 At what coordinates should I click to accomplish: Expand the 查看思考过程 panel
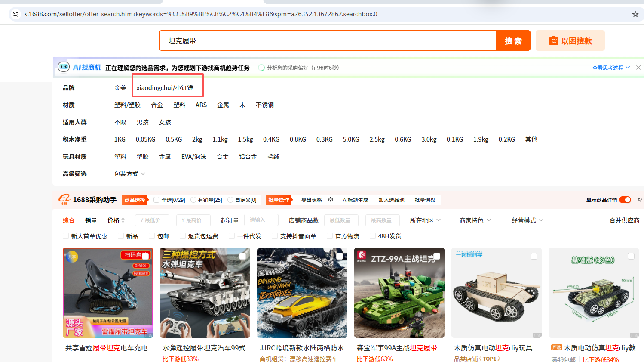(x=608, y=67)
